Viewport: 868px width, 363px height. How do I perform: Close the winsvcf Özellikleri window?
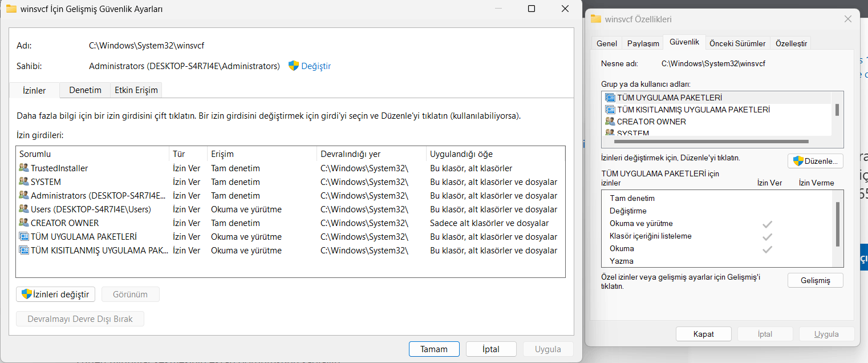[x=848, y=19]
